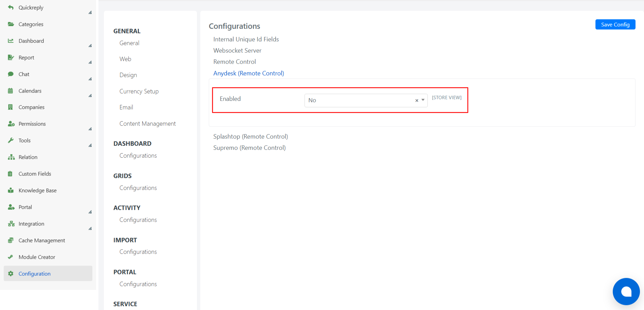Click the Dashboard chart icon
The width and height of the screenshot is (644, 310).
coord(11,41)
